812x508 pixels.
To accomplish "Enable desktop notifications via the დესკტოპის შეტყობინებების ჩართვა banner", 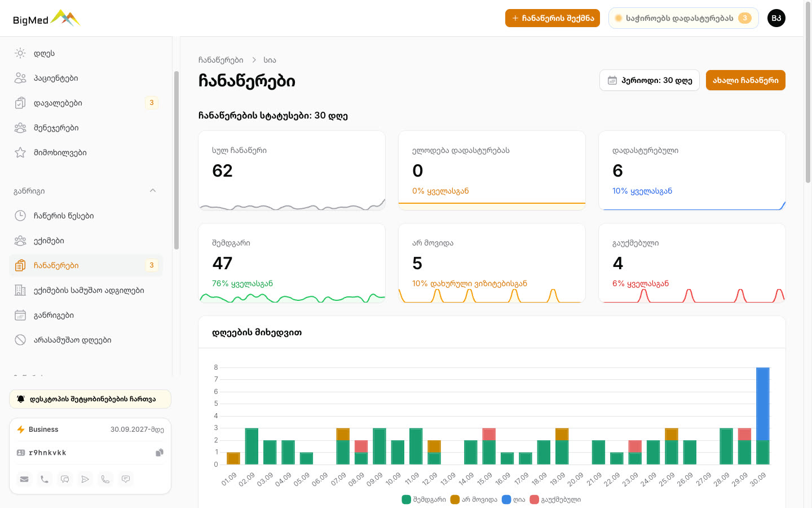I will (x=90, y=399).
